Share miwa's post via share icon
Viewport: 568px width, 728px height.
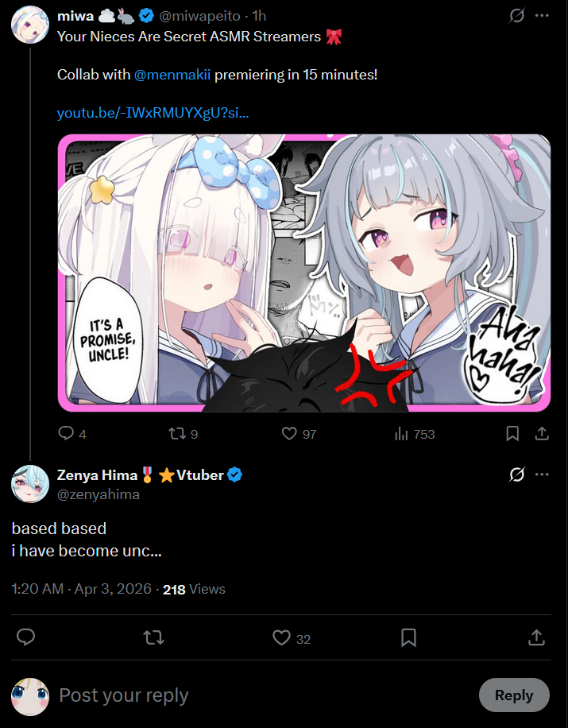point(542,434)
